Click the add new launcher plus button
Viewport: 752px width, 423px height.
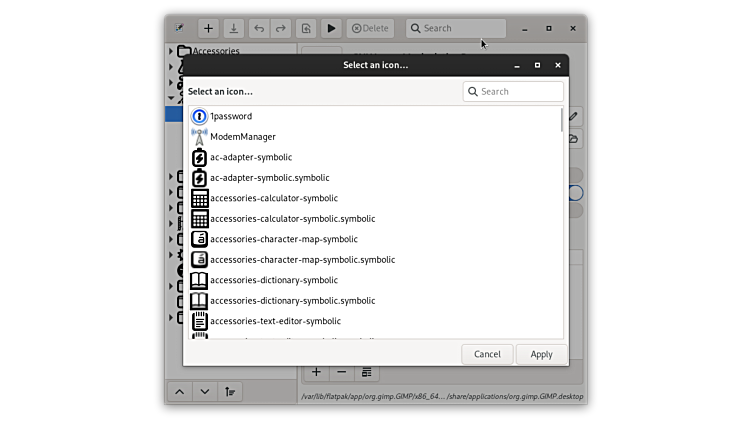(208, 28)
